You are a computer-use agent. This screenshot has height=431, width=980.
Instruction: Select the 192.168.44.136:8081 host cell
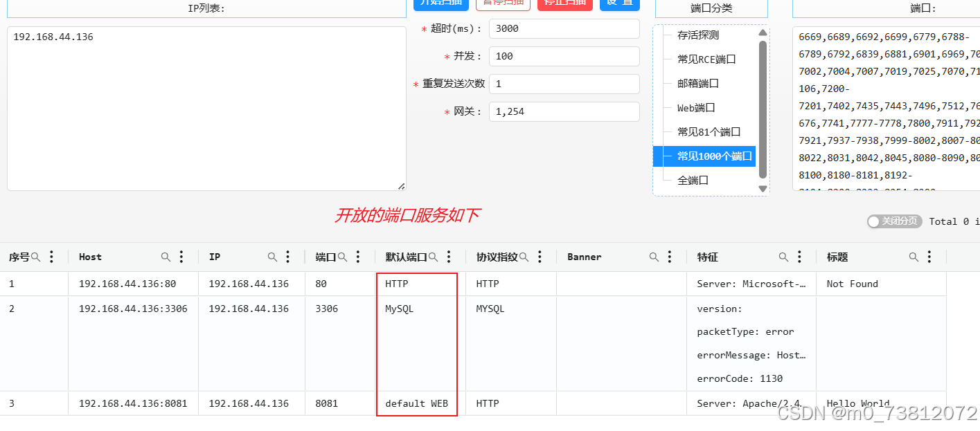pos(133,403)
